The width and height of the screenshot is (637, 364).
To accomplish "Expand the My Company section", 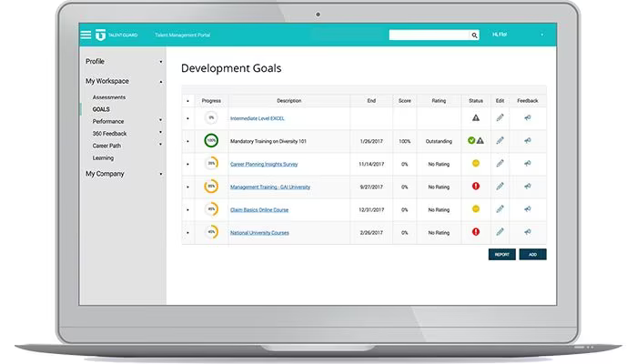I will point(161,174).
